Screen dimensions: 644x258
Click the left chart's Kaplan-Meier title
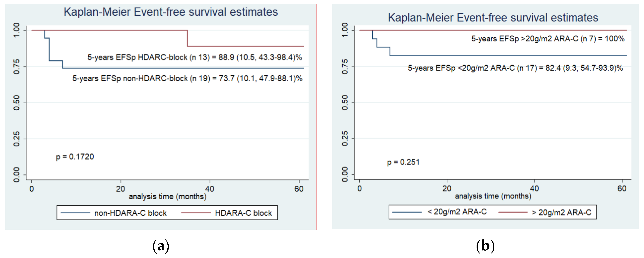point(171,12)
